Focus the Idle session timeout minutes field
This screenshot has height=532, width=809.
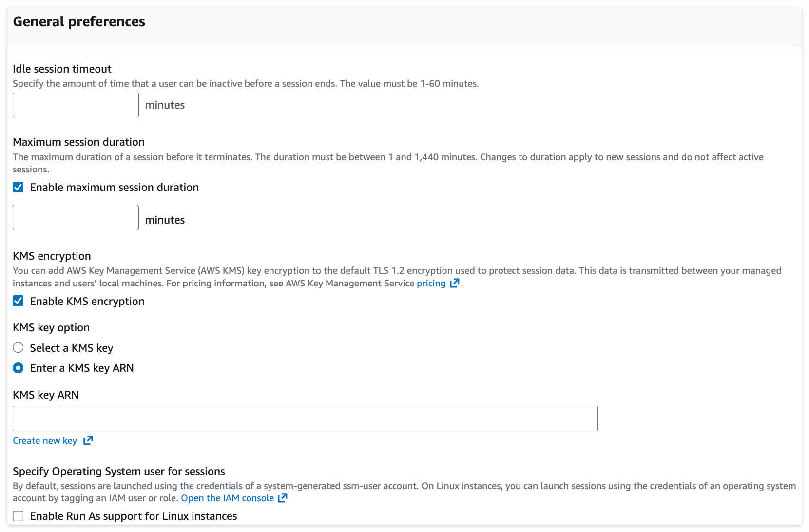click(76, 105)
